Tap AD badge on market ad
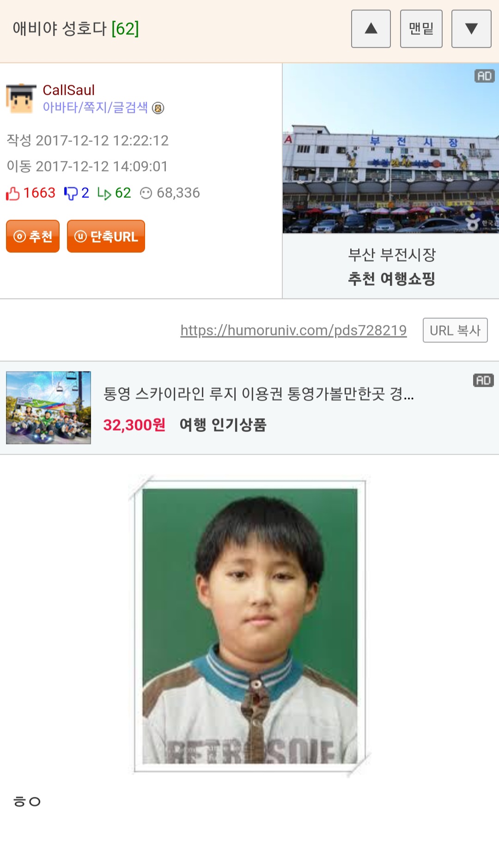The image size is (499, 868). pos(484,76)
